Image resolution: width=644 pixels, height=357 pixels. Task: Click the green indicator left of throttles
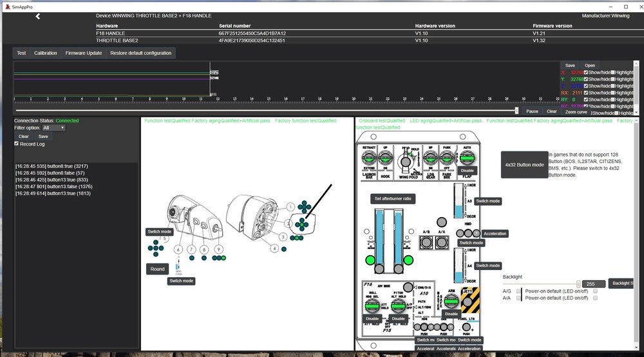click(370, 260)
